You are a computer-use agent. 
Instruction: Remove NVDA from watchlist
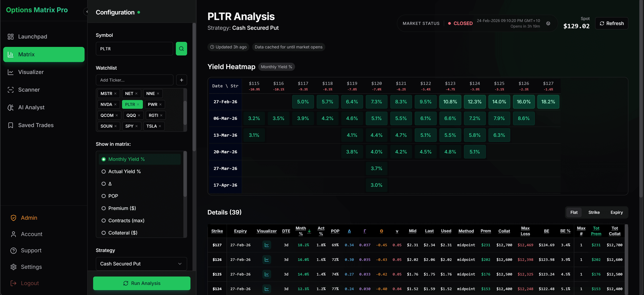(x=115, y=105)
